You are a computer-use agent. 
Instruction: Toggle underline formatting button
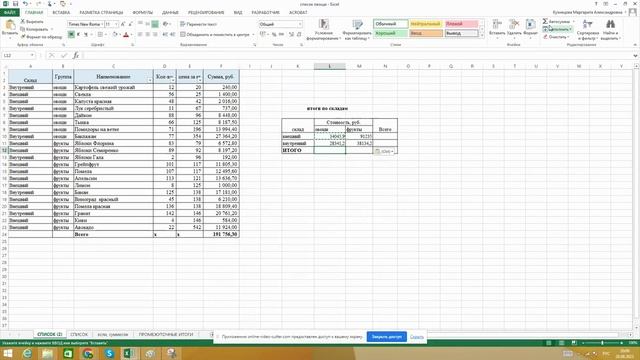pos(86,34)
